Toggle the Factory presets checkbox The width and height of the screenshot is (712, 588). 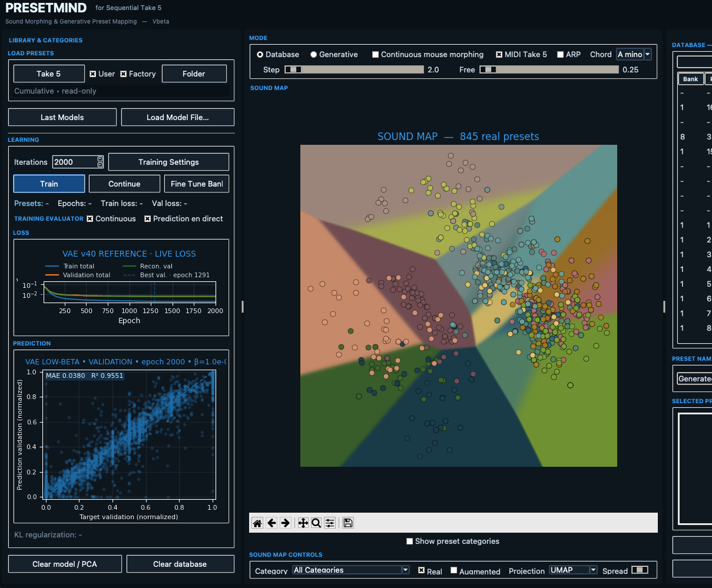pos(124,74)
